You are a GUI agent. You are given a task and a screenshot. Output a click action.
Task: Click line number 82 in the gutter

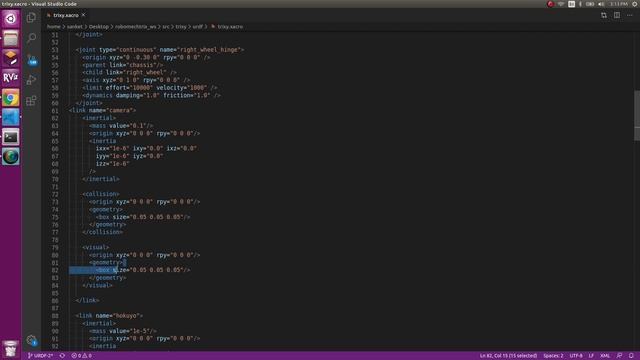(55, 270)
